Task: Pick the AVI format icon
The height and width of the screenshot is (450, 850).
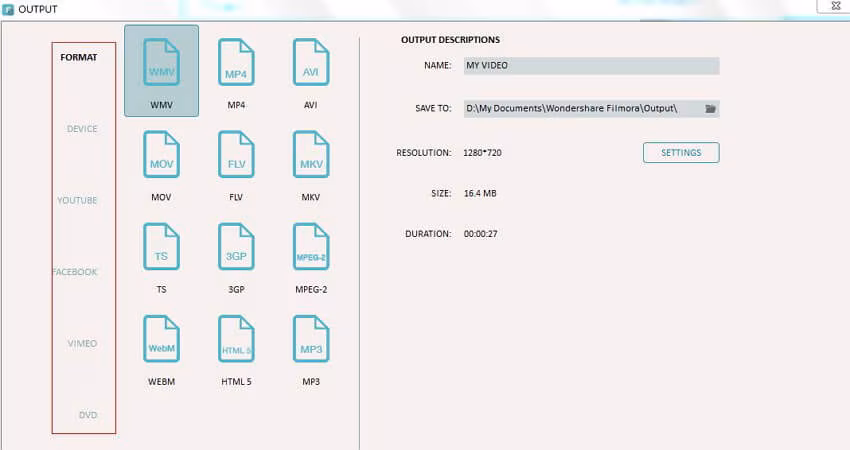Action: click(x=311, y=62)
